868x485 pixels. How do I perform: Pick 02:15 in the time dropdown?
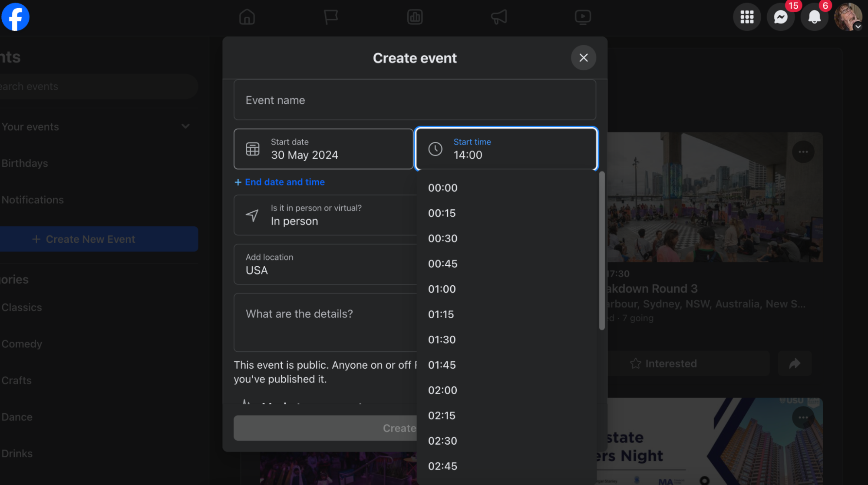click(442, 416)
